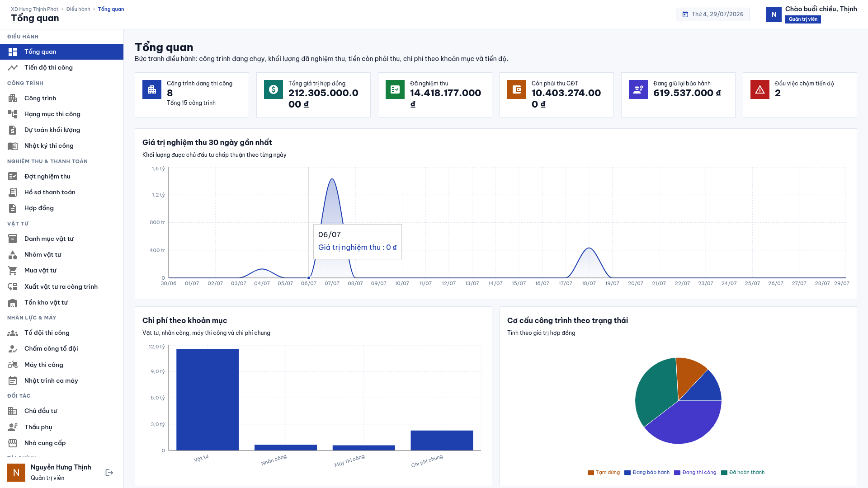Screen dimensions: 868x488
Task: Click the orange N avatar at sidebar bottom
Action: tap(16, 473)
